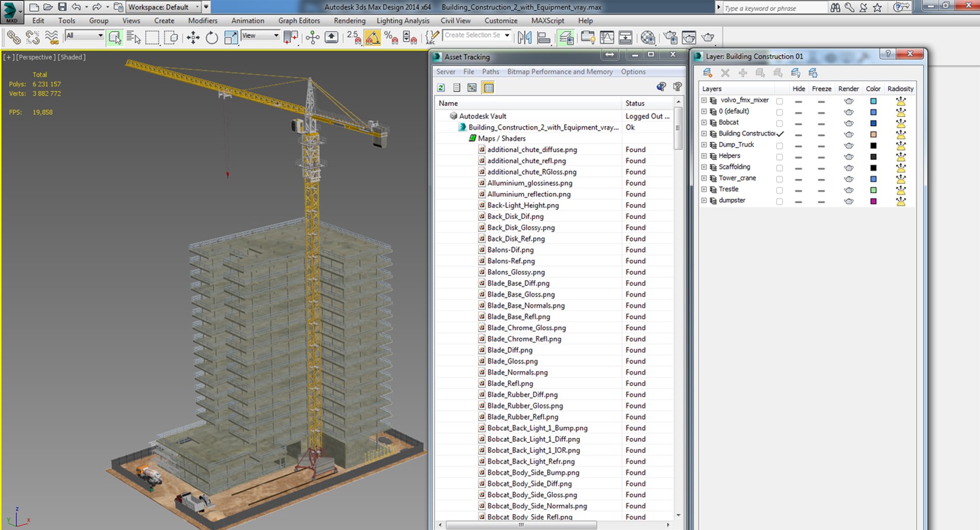Click Hide/Unhide All Layers icon
980x530 pixels.
tap(795, 73)
